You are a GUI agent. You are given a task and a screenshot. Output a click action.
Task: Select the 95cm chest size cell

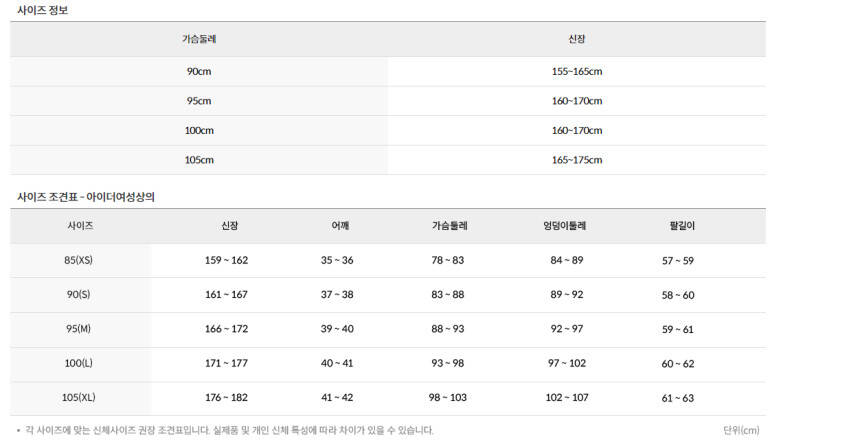point(199,101)
